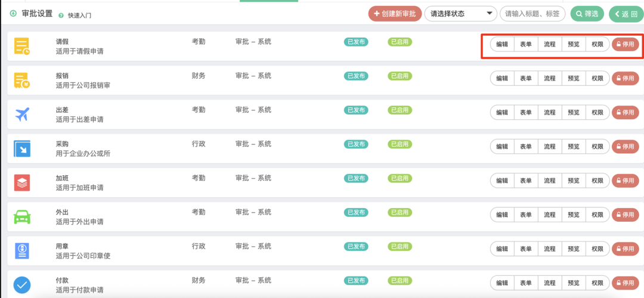The height and width of the screenshot is (298, 644).
Task: Disable the 请假 approval with 停用
Action: tap(625, 44)
